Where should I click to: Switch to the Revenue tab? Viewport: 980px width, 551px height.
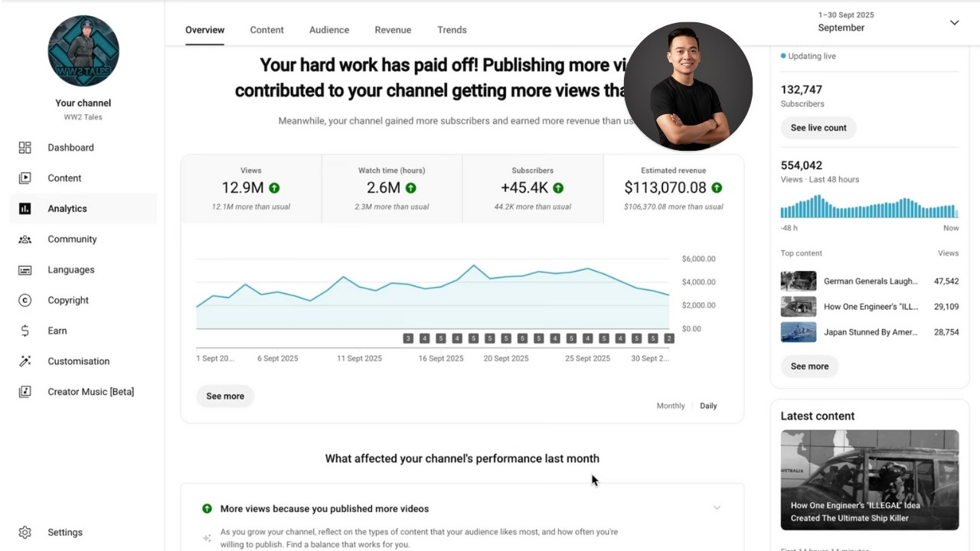click(393, 30)
